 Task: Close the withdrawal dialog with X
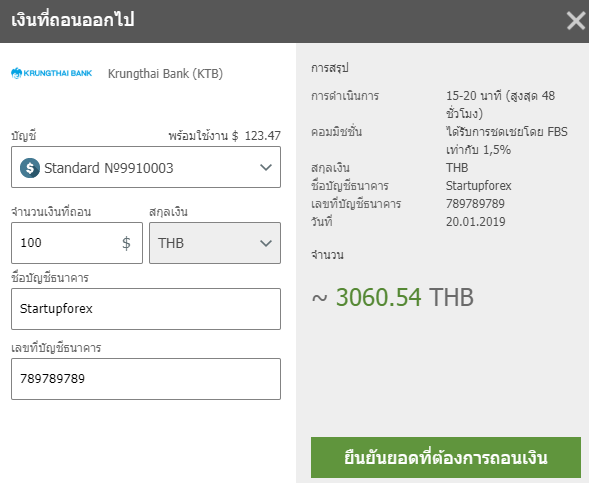tap(575, 20)
